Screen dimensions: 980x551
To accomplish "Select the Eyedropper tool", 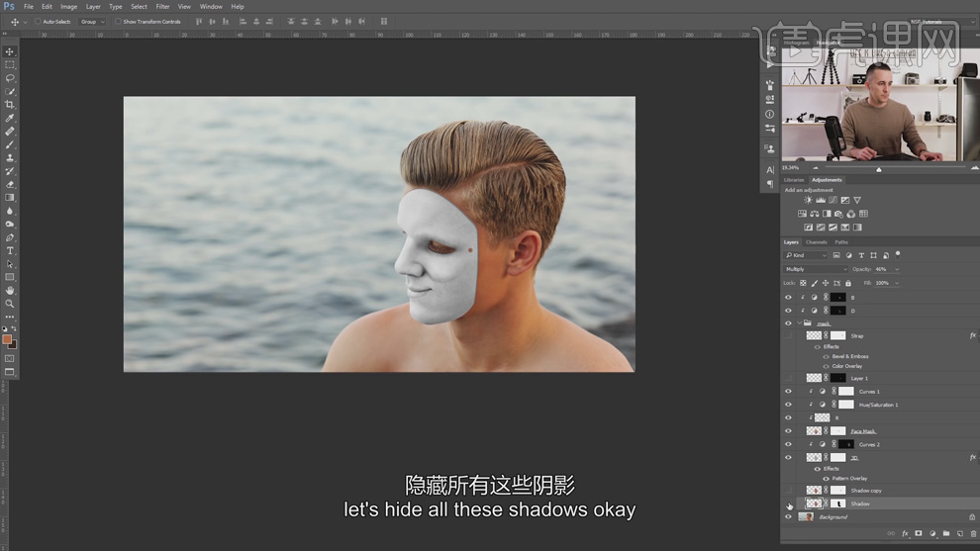I will (x=9, y=118).
